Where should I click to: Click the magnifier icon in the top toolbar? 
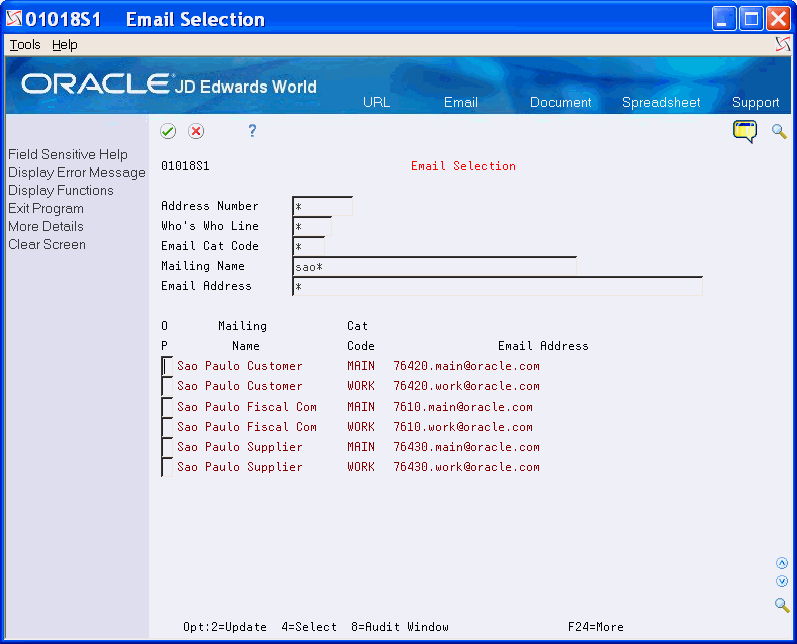point(779,131)
